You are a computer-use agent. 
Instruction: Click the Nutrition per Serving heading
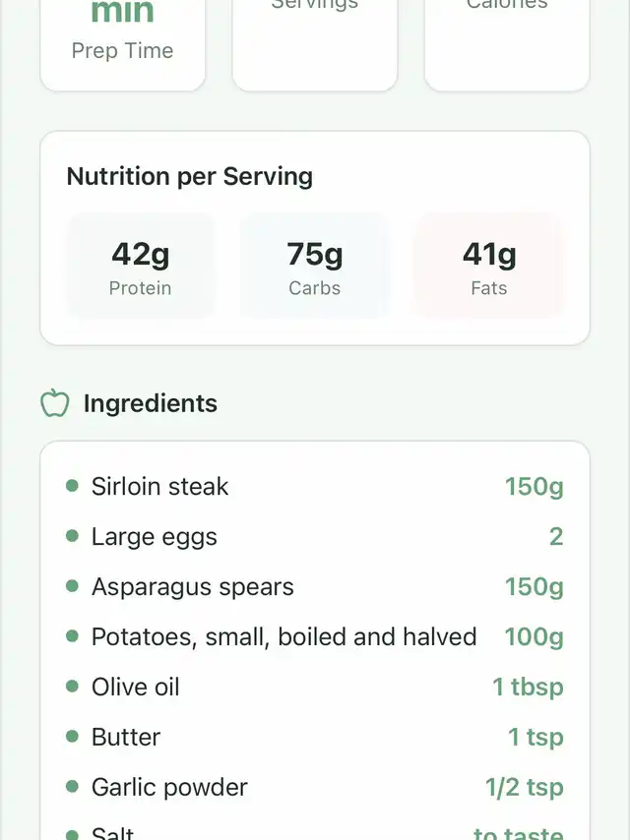(x=189, y=177)
